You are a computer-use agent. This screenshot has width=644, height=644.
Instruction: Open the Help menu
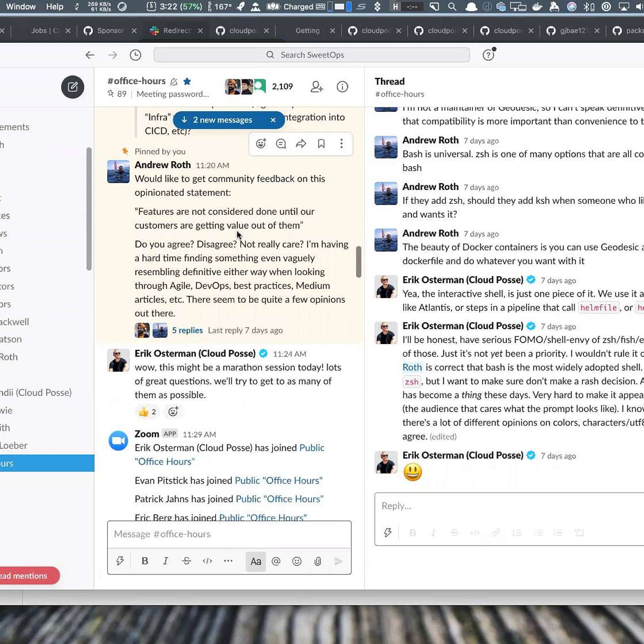55,6
